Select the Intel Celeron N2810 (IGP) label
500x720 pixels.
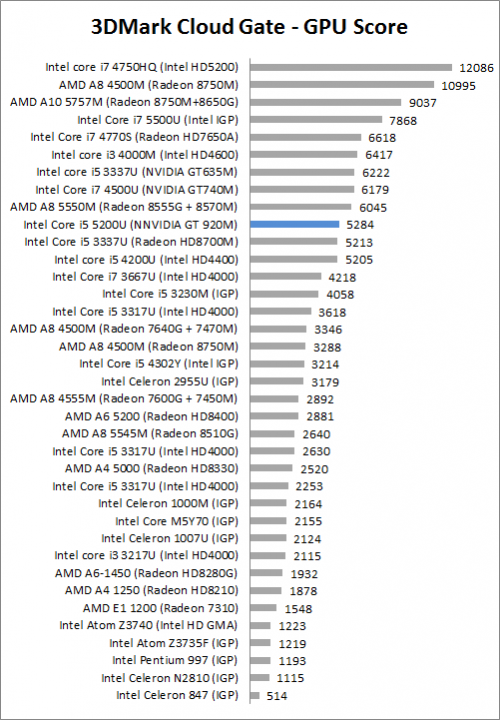coord(170,678)
